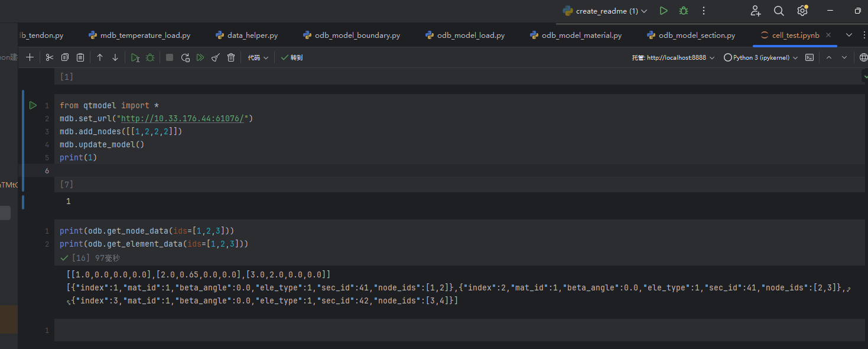The image size is (868, 349).
Task: Open the localhost:8888 managed server dropdown
Action: click(673, 57)
